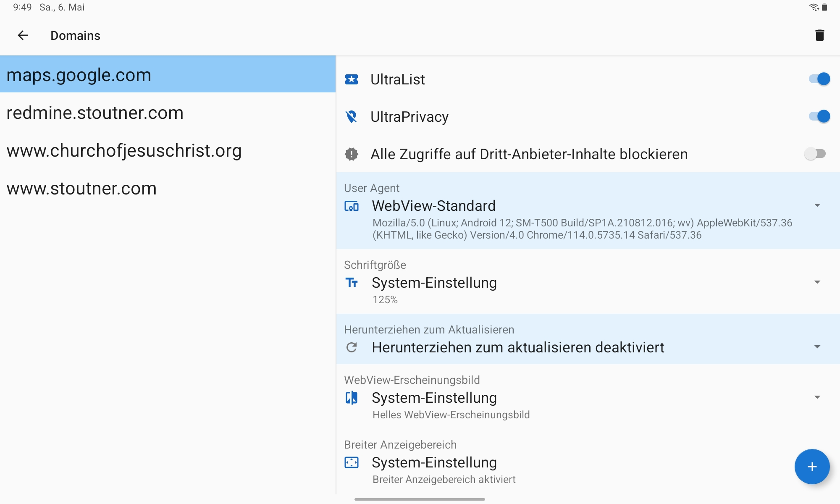Image resolution: width=840 pixels, height=504 pixels.
Task: Select www.churchofjesuschrist.org in domain list
Action: [124, 151]
